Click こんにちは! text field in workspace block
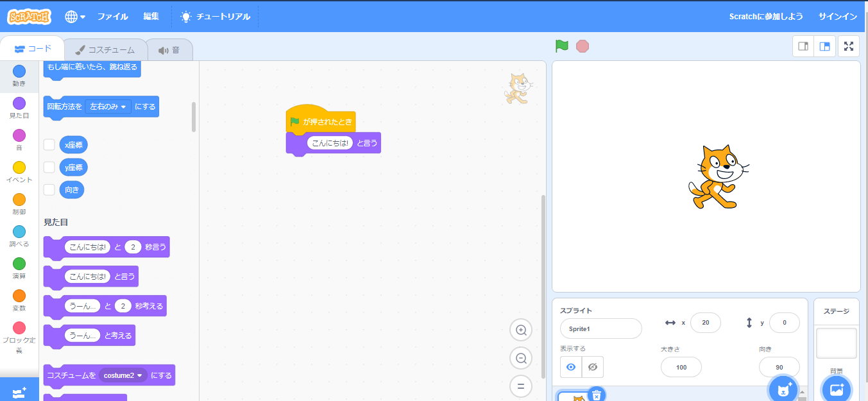 [330, 142]
